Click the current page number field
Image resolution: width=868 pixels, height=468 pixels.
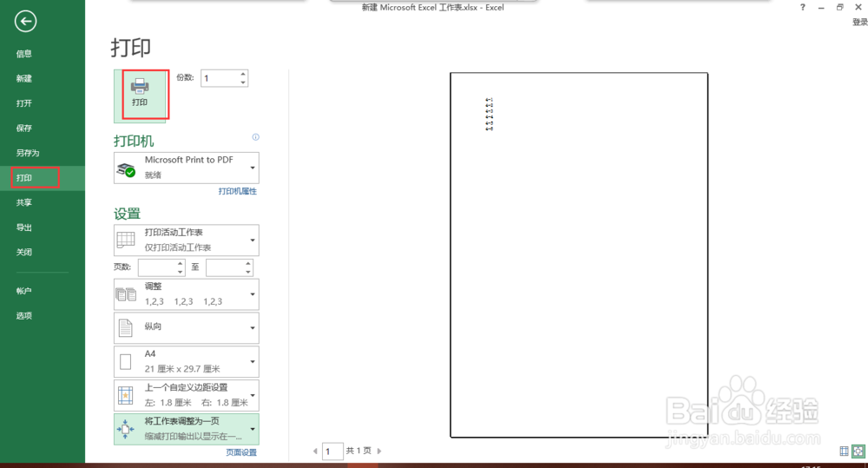[x=333, y=452]
